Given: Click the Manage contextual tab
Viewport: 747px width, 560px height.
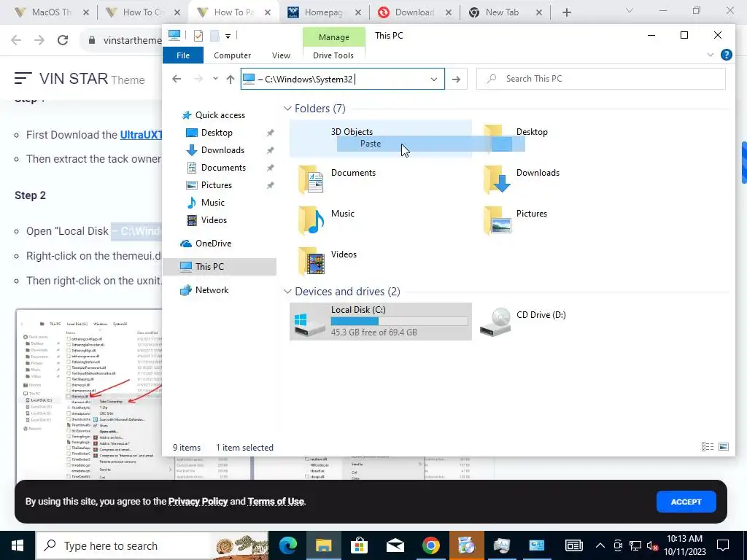Looking at the screenshot, I should (x=334, y=37).
